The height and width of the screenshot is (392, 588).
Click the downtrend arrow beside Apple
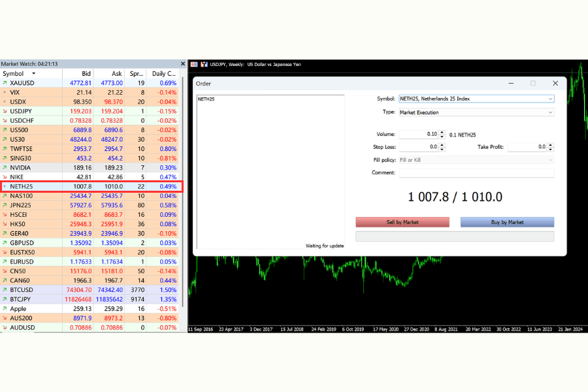pos(5,308)
